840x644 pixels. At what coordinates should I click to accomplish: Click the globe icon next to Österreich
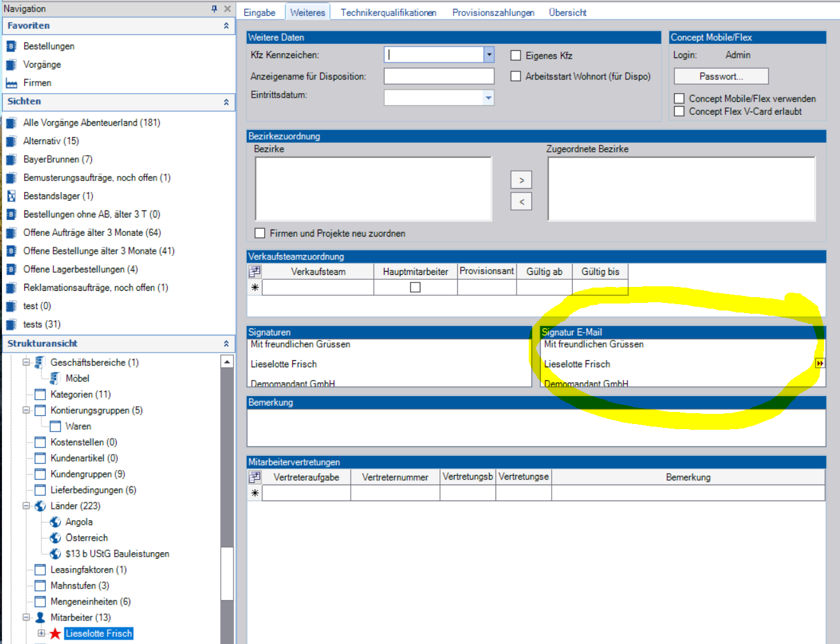[55, 538]
